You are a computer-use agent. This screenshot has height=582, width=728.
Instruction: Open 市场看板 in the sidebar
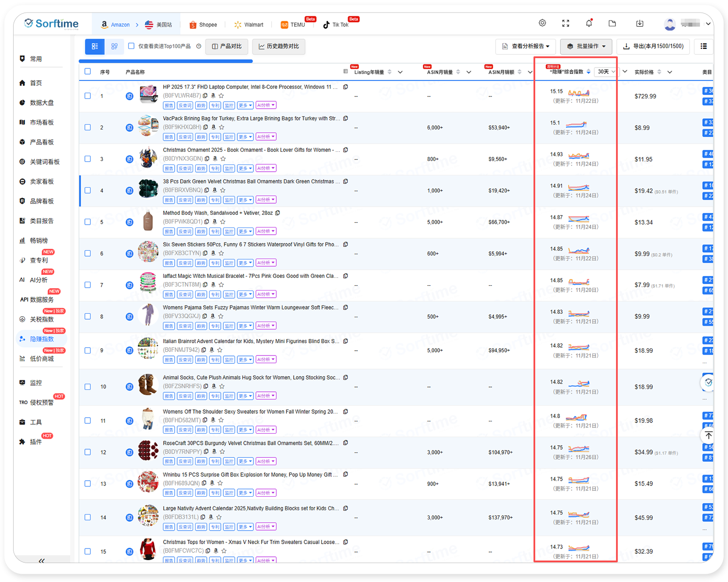pos(42,123)
